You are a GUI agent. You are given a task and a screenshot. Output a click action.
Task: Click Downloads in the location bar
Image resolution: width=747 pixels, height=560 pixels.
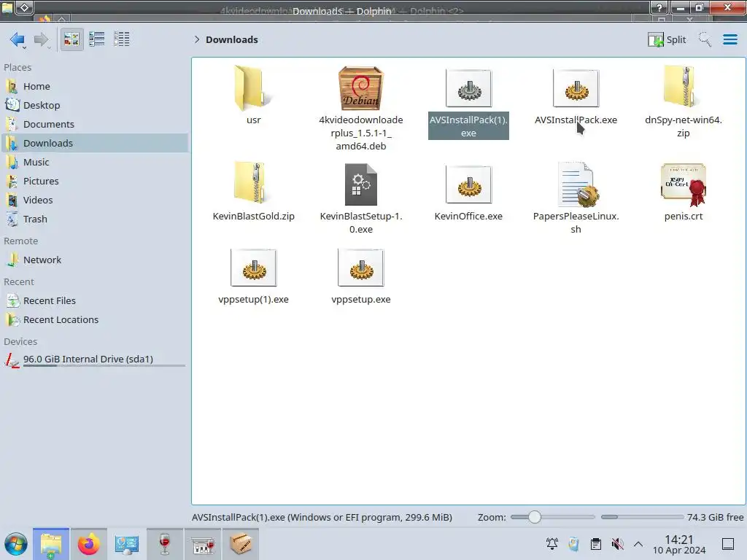coord(231,39)
